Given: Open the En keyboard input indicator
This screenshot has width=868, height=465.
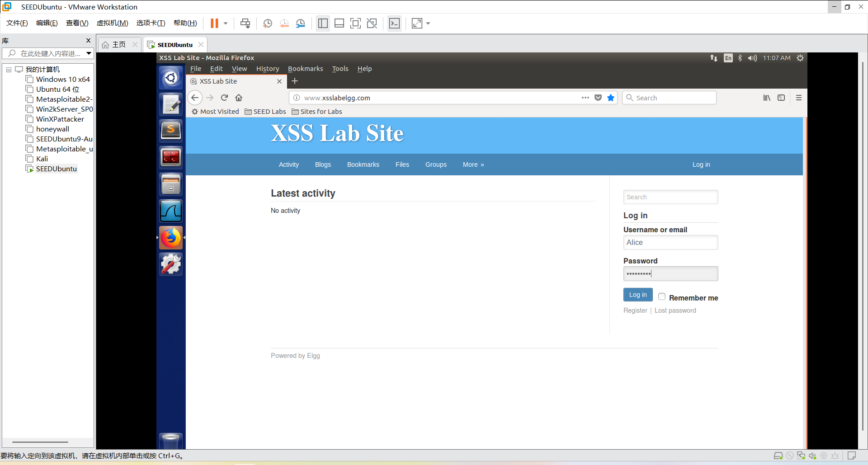Looking at the screenshot, I should [x=728, y=58].
